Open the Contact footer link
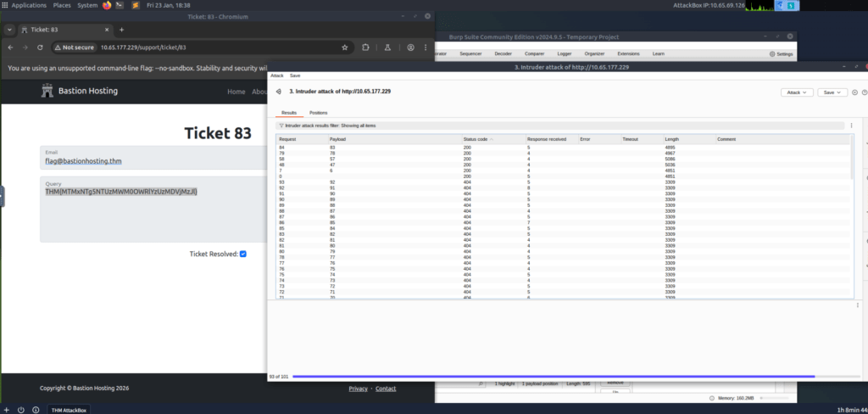This screenshot has height=414, width=868. pos(386,389)
